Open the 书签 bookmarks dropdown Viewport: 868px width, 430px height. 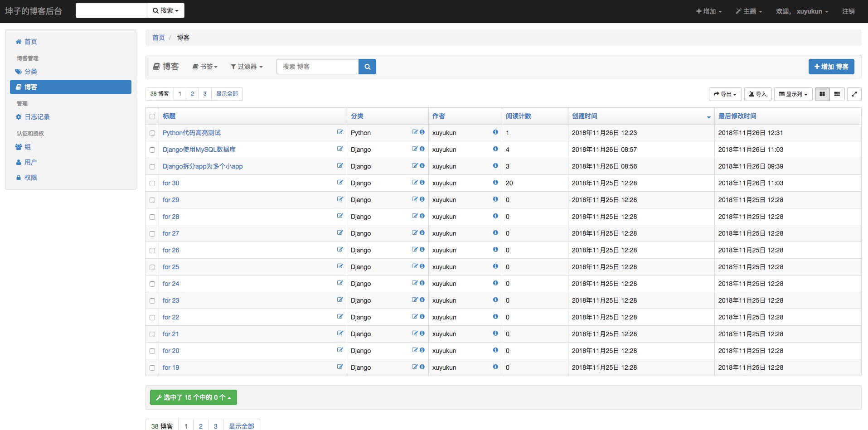point(205,67)
